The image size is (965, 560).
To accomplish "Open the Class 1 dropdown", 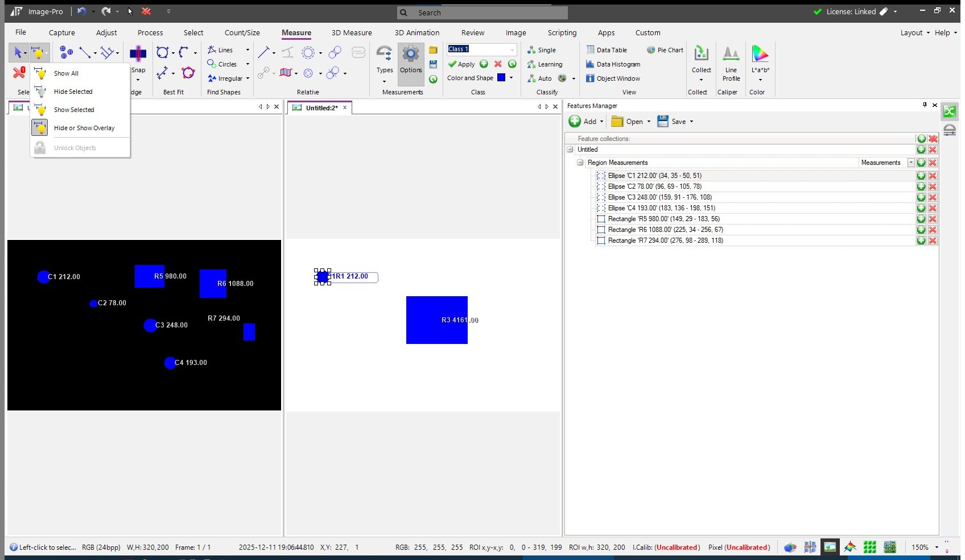I will (512, 49).
